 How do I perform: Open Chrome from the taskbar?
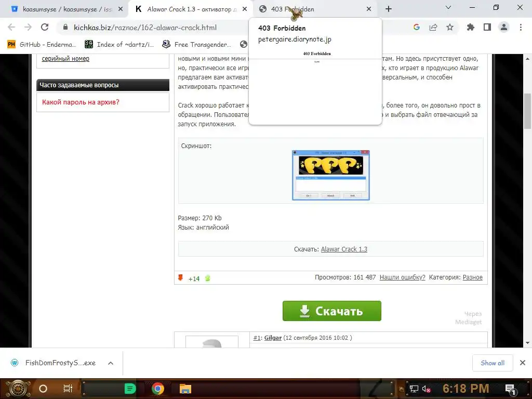158,389
